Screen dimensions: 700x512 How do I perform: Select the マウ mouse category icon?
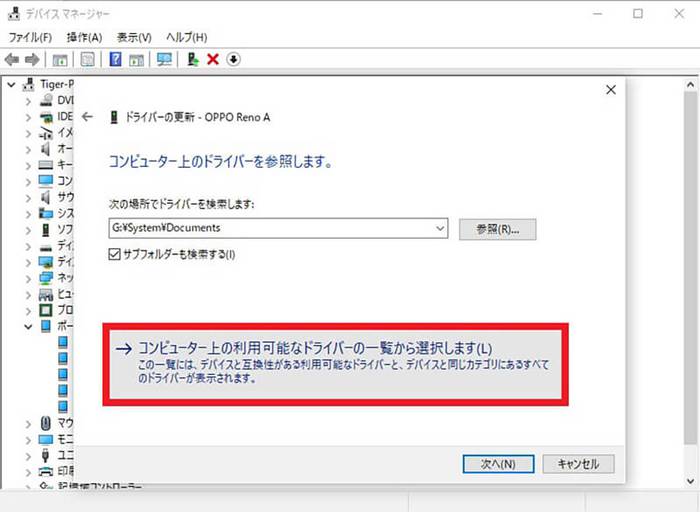(x=46, y=423)
